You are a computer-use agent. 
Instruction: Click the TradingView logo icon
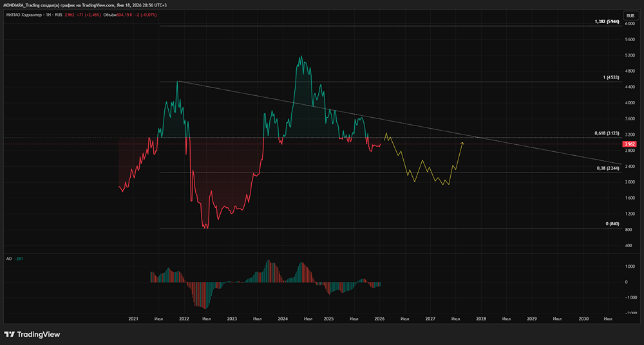(10, 334)
